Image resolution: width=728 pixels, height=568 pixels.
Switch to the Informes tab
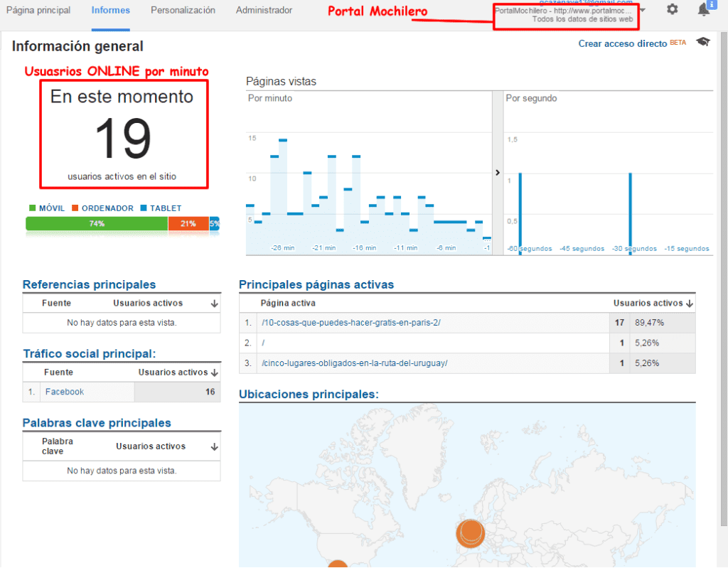coord(110,11)
